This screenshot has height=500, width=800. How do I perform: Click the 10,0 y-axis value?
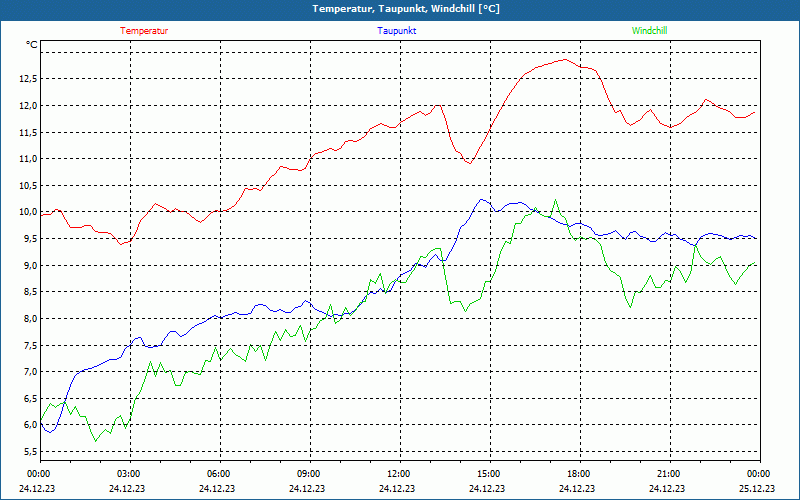[28, 212]
